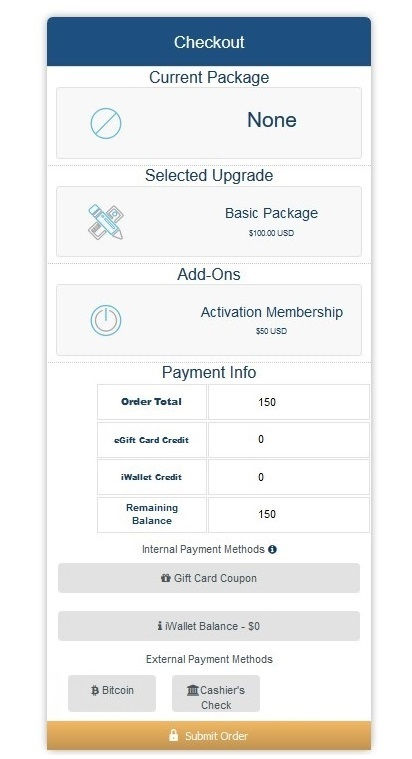
Task: Click the iWallet Credit value cell
Action: coord(289,477)
